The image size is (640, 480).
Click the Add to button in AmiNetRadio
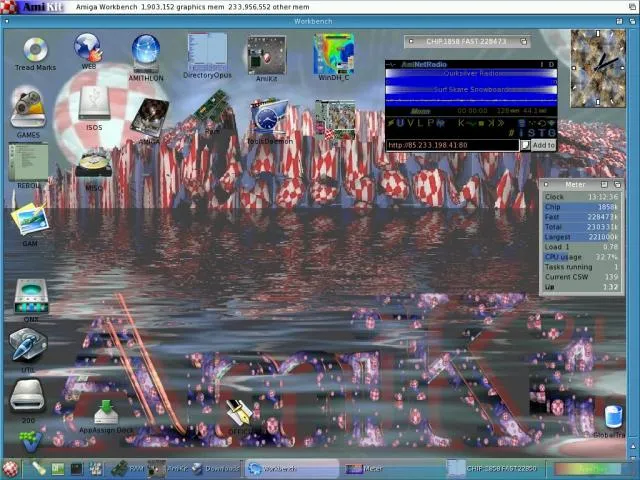tap(539, 145)
